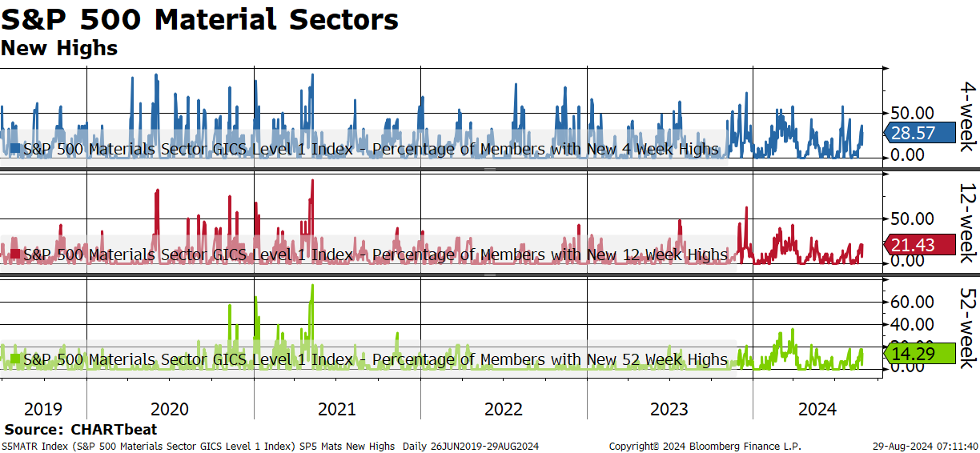Screen dimensions: 980x453
Task: Click the red 12-week legend color square
Action: [15, 255]
